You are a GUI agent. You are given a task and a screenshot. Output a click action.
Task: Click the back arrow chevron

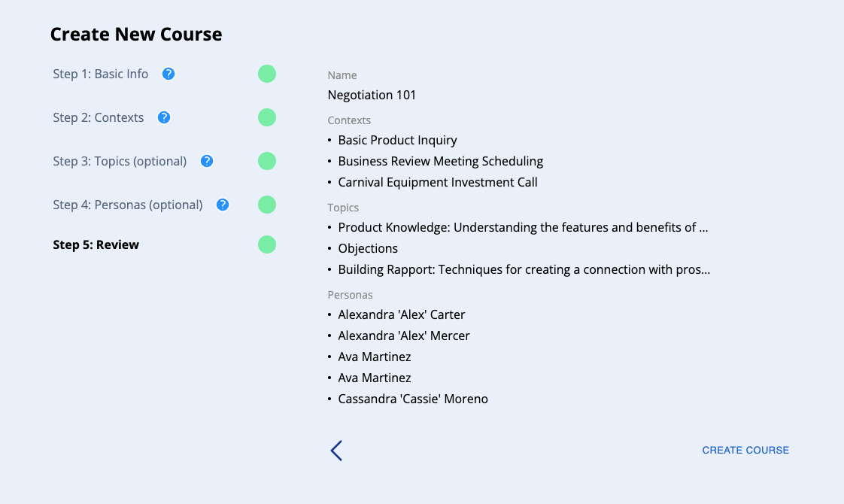[336, 451]
